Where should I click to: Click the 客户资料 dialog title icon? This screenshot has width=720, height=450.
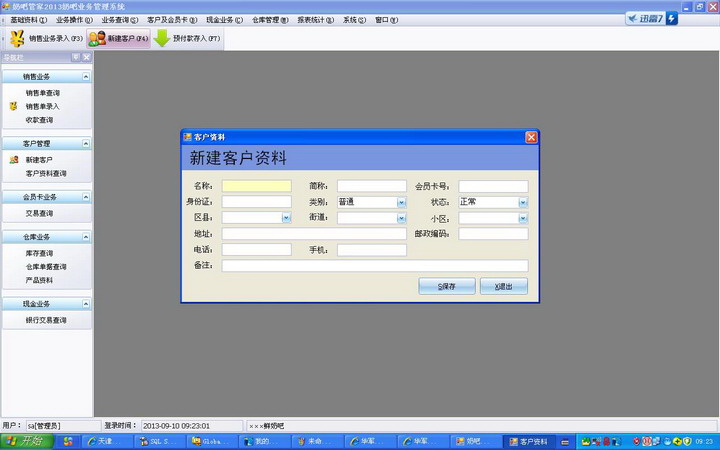click(187, 137)
